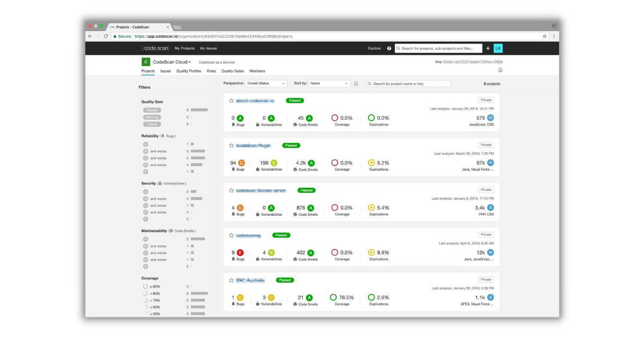Screen dimensions: 644x338
Task: Click the plus icon to create new project
Action: pyautogui.click(x=487, y=48)
